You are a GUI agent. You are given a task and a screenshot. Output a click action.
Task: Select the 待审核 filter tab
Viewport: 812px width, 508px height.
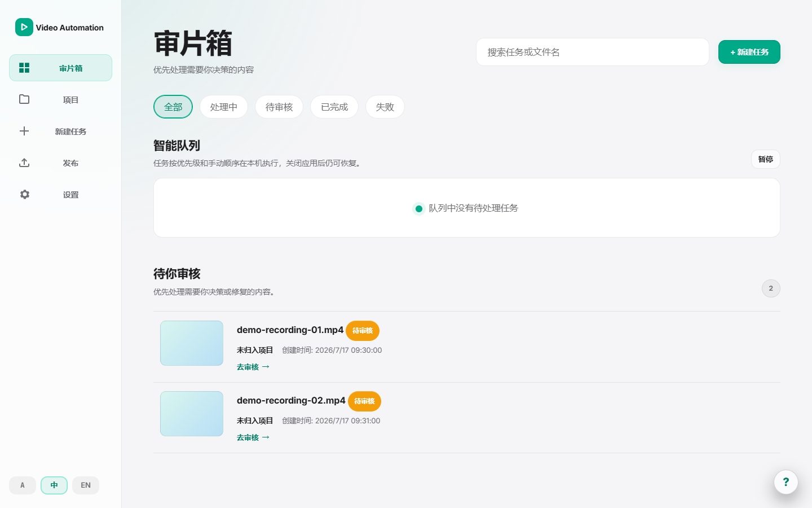click(x=279, y=107)
